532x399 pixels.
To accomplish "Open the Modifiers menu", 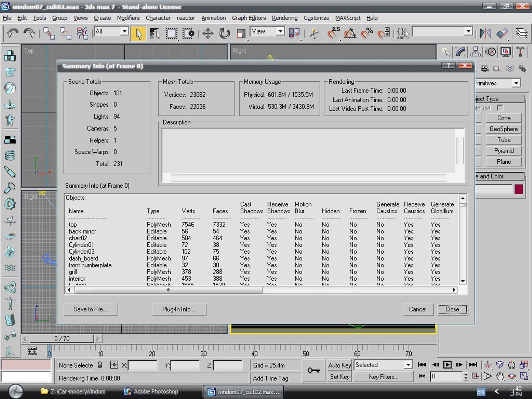I will click(x=128, y=18).
